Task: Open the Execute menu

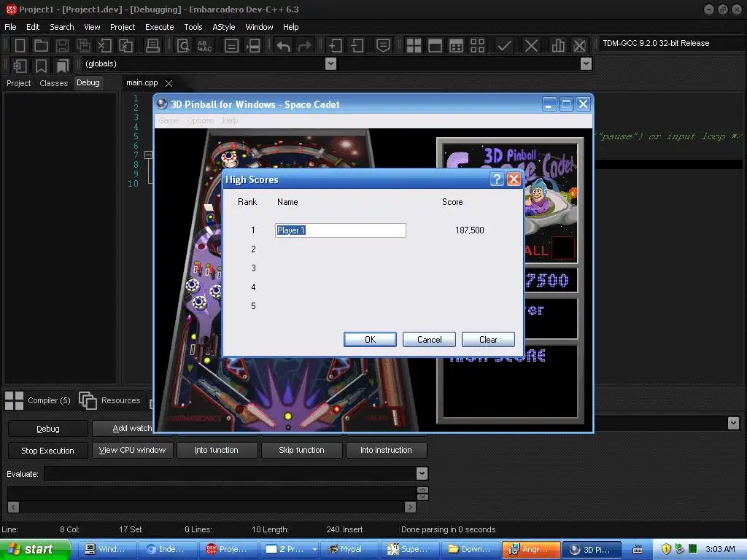Action: point(159,27)
